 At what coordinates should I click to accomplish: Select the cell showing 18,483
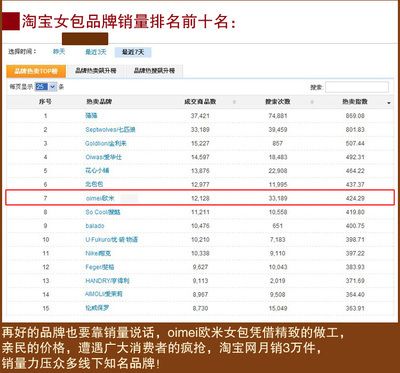pos(278,157)
